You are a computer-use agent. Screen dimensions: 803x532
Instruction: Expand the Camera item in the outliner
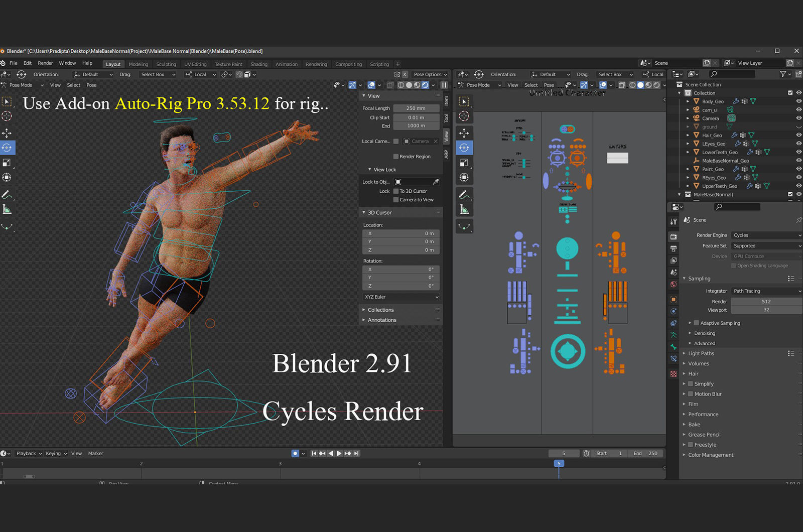tap(688, 118)
